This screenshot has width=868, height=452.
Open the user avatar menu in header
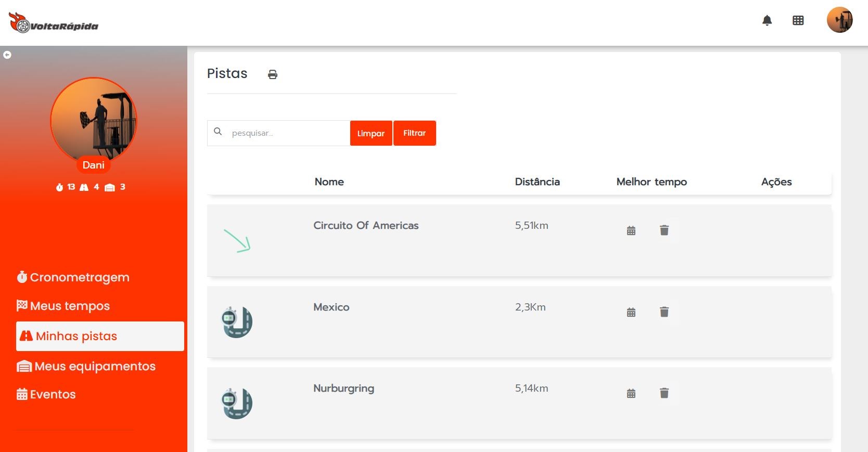(x=839, y=20)
